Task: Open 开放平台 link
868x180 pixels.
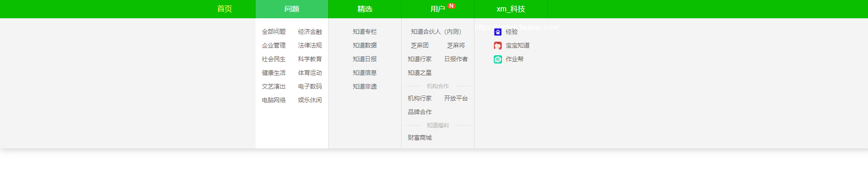Action: click(456, 98)
